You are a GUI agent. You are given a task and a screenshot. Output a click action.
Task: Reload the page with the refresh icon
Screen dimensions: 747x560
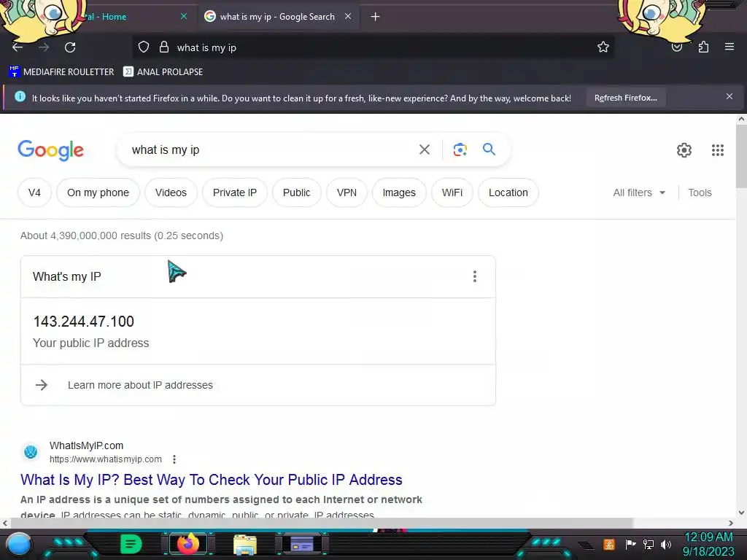point(70,47)
